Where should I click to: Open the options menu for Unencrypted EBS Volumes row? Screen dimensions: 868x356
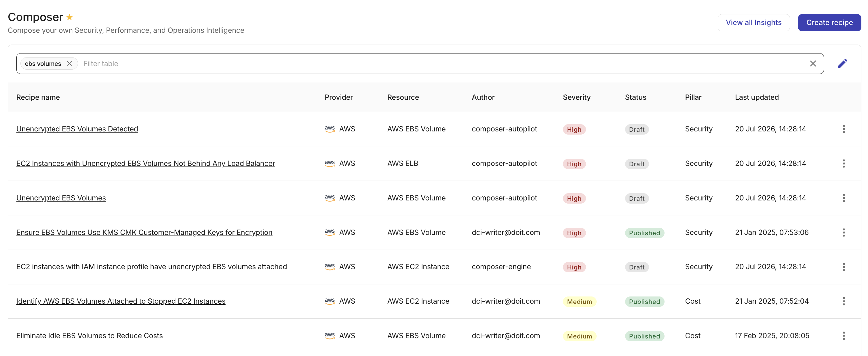(844, 198)
